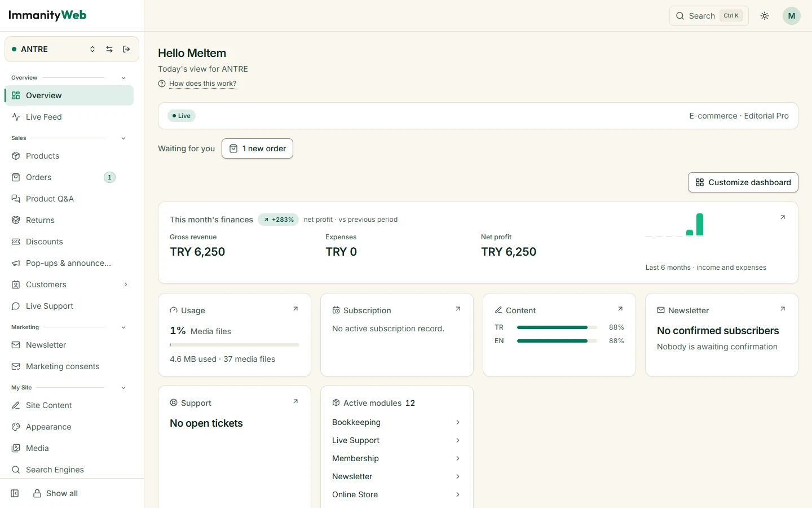The width and height of the screenshot is (812, 508).
Task: Collapse the Marketing sidebar section
Action: (x=123, y=327)
